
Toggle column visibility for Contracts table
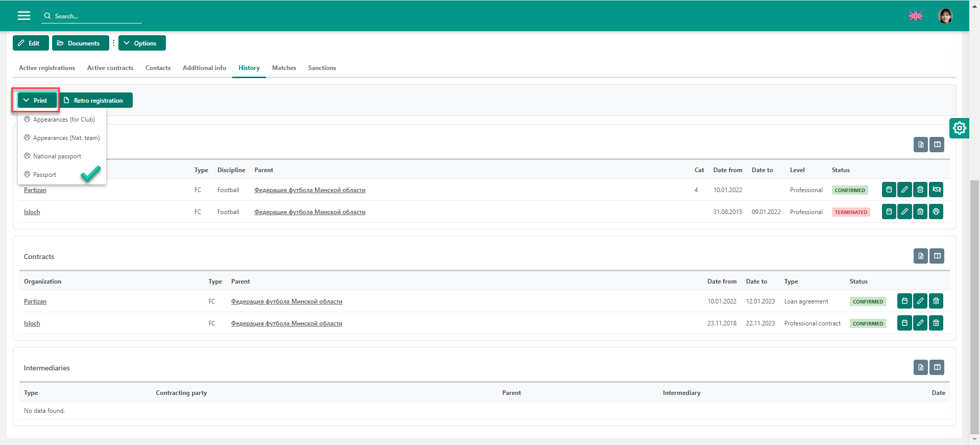[937, 256]
